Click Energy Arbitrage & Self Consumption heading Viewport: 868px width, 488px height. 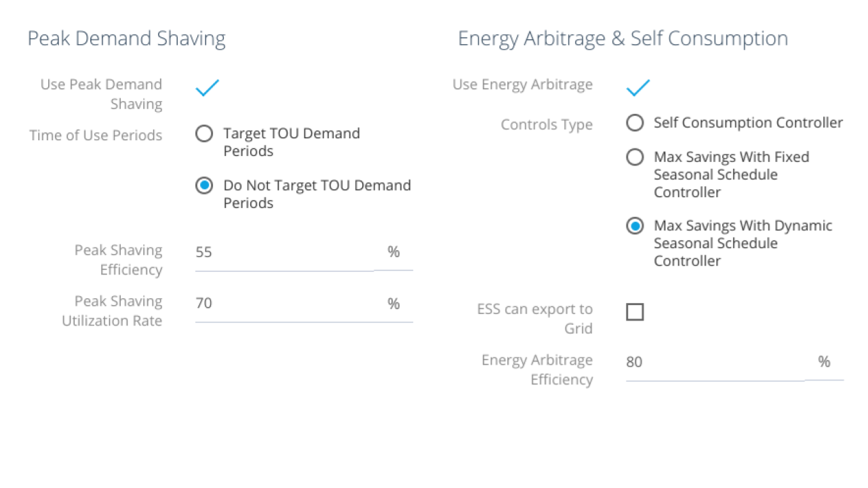click(x=623, y=39)
